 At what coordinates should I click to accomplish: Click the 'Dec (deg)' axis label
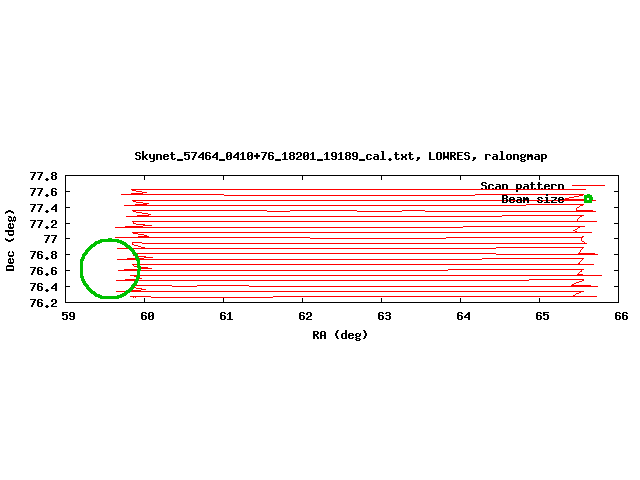(10, 240)
